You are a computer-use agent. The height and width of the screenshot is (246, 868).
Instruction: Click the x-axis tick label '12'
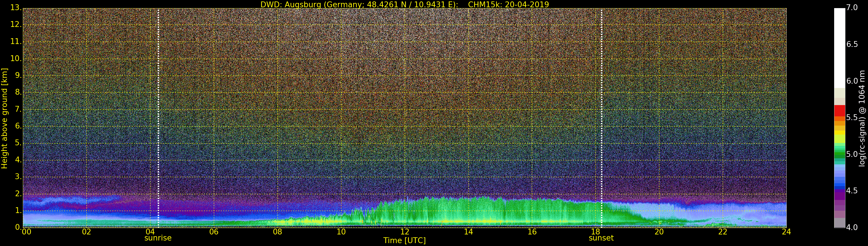(405, 232)
